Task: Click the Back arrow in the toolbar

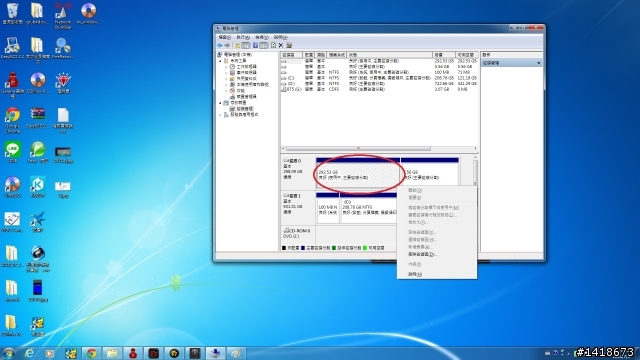Action: pyautogui.click(x=220, y=45)
